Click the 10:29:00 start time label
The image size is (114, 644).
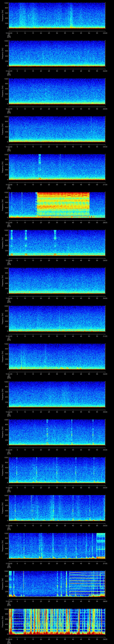[x=9, y=298]
